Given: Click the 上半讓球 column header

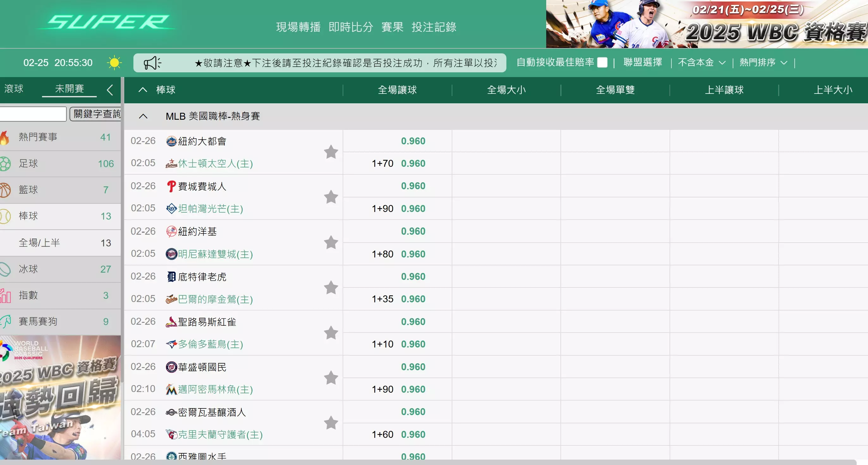Looking at the screenshot, I should 724,90.
